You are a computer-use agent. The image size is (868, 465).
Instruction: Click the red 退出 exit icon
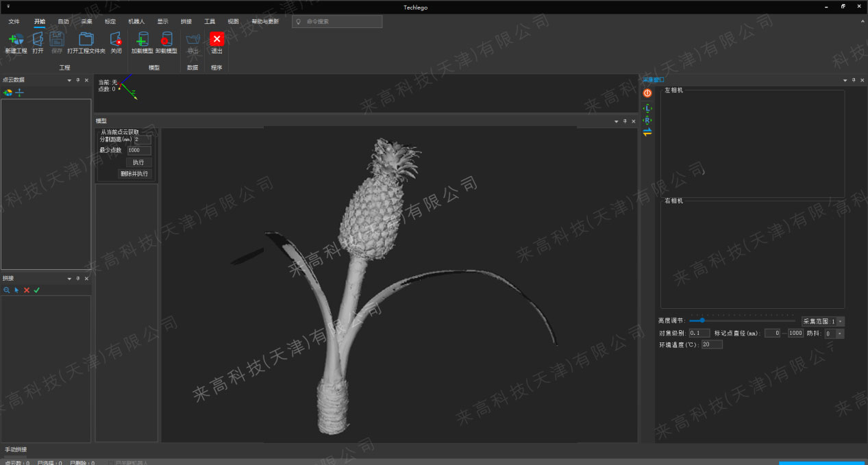click(x=216, y=40)
